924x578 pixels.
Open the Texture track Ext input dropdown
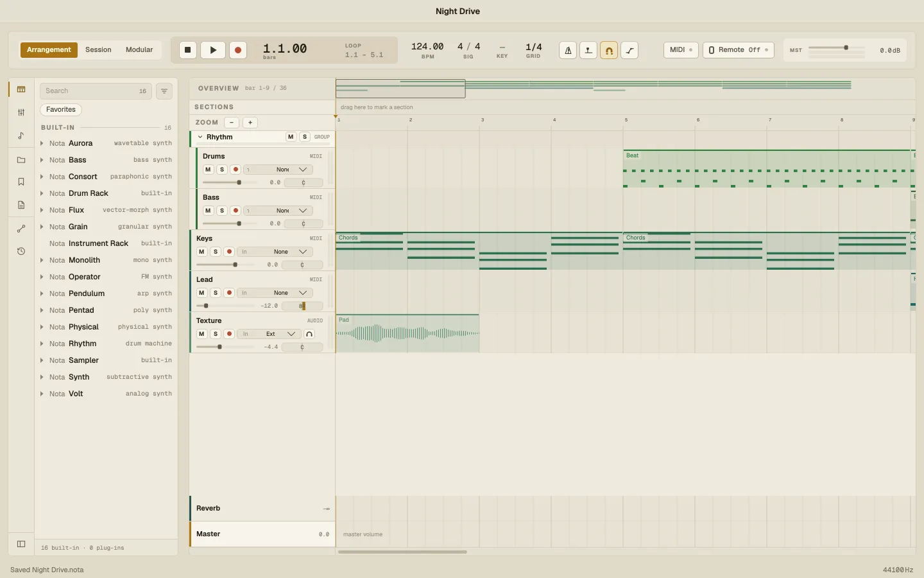point(269,334)
